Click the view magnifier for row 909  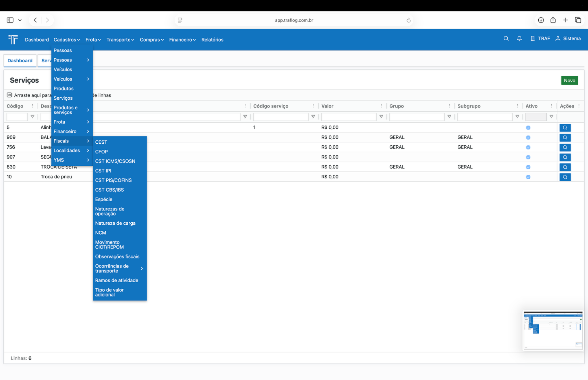565,138
